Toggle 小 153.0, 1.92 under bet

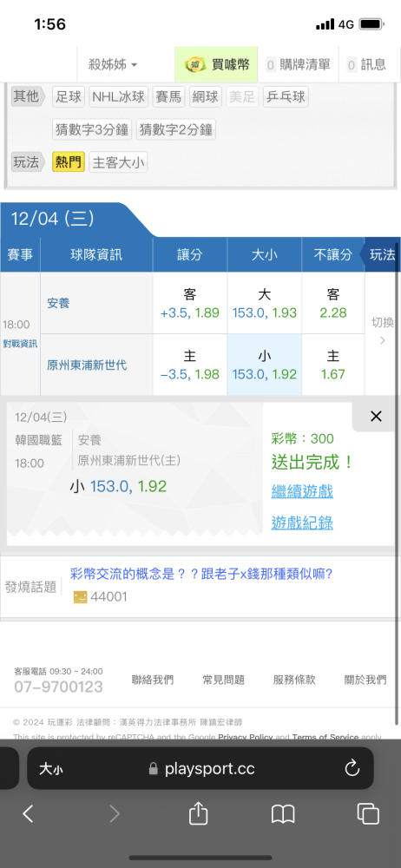point(265,365)
